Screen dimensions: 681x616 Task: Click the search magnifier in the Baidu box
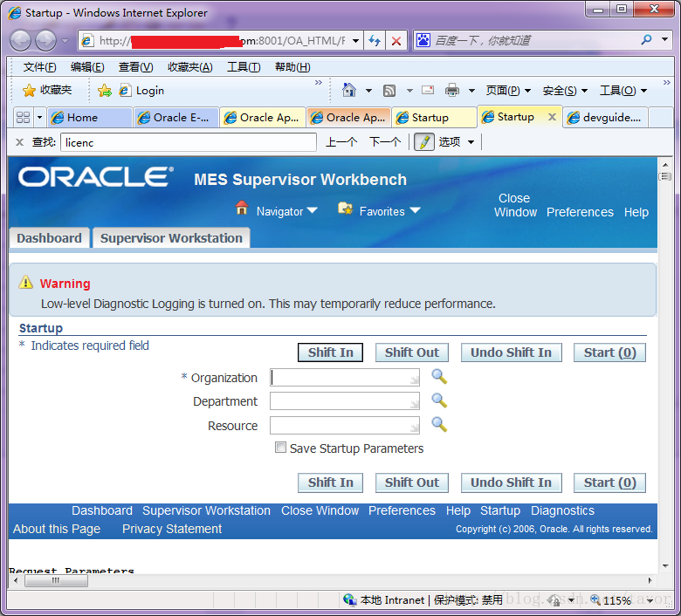pos(646,40)
